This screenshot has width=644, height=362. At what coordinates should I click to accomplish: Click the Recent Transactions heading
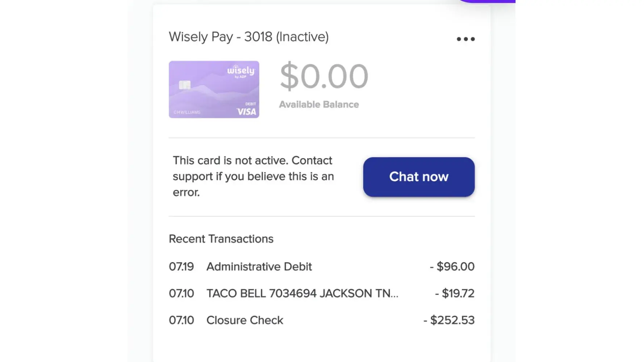pos(221,239)
